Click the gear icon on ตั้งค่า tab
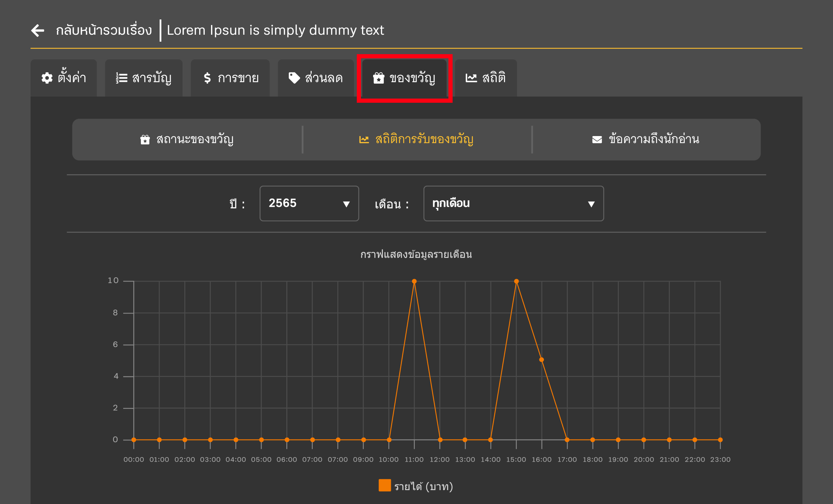The height and width of the screenshot is (504, 833). pos(47,78)
